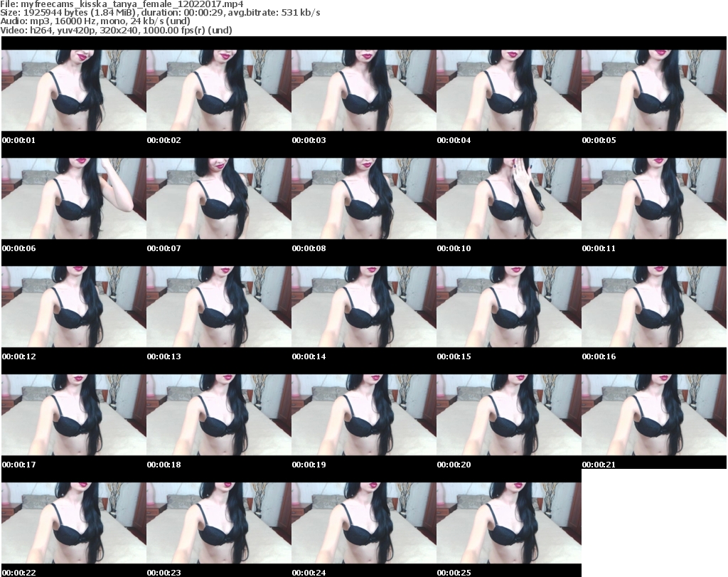The width and height of the screenshot is (728, 577).
Task: Click the thumbnail frame at 00:00:14
Action: click(x=364, y=307)
